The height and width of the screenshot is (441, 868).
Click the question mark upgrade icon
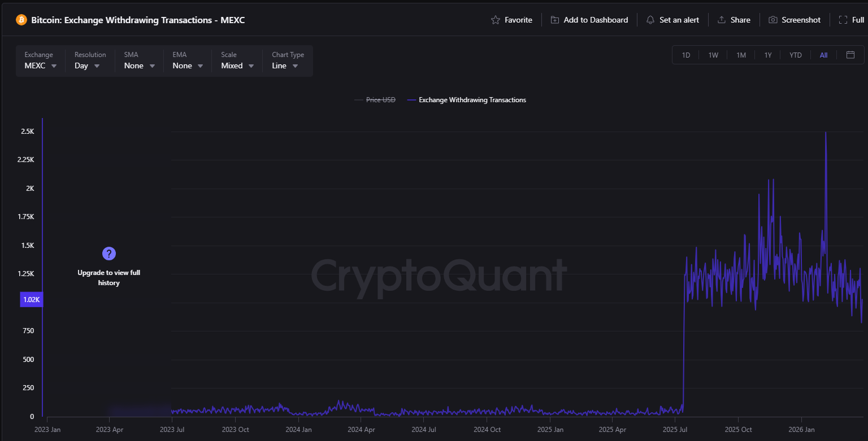click(x=108, y=254)
